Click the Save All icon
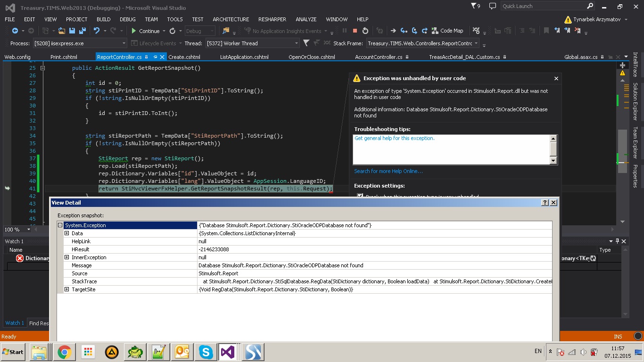This screenshot has height=362, width=644. [83, 31]
